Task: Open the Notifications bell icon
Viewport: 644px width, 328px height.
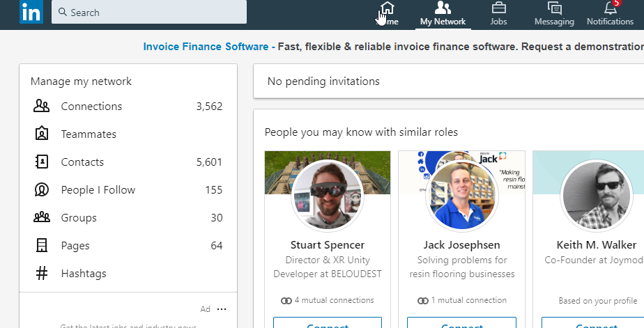Action: pos(610,9)
